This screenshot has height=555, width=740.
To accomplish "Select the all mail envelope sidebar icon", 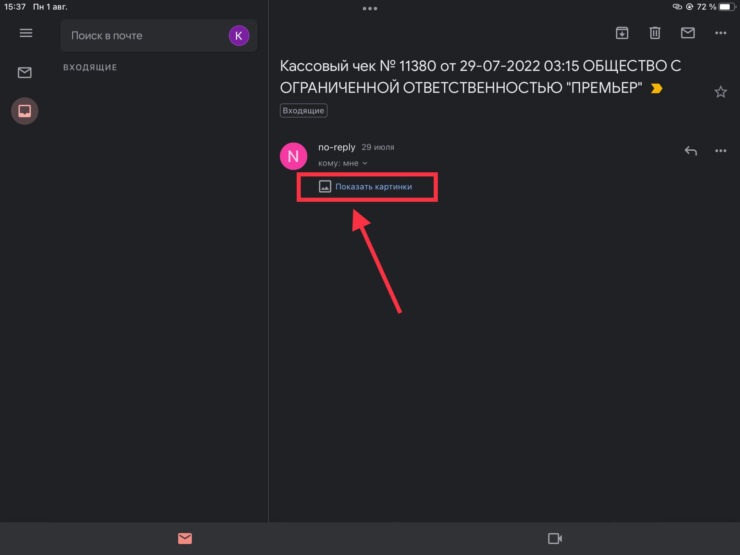I will 26,72.
